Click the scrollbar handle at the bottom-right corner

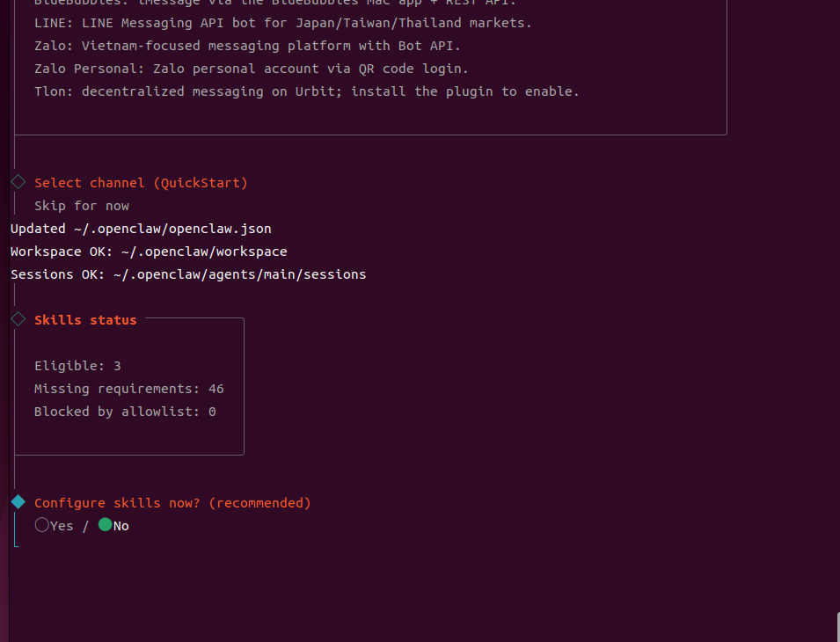(836, 627)
